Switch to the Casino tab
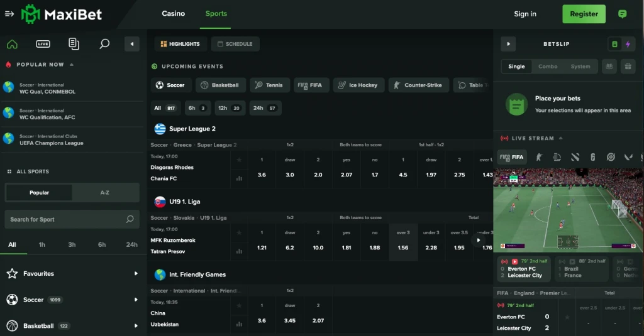 (x=173, y=14)
